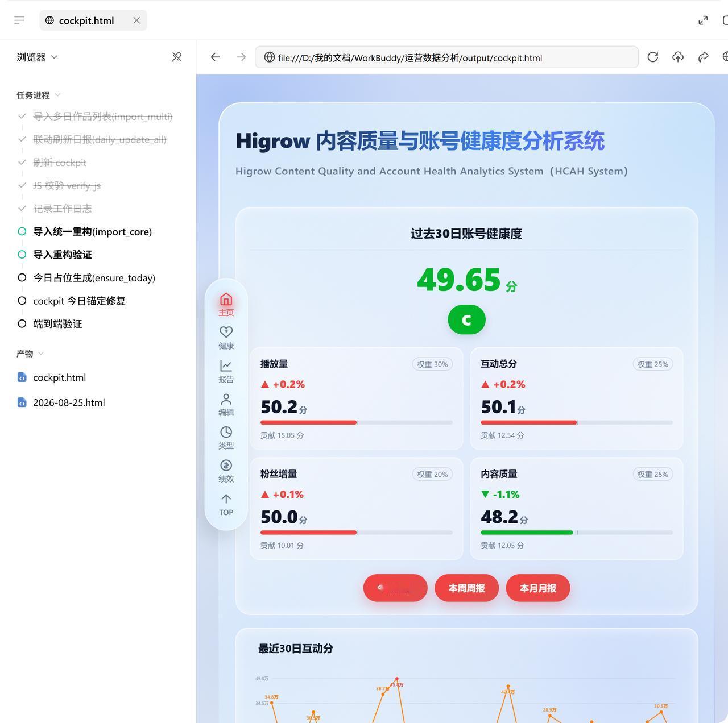Jump to the 绩效 section
Image resolution: width=728 pixels, height=723 pixels.
pos(226,471)
